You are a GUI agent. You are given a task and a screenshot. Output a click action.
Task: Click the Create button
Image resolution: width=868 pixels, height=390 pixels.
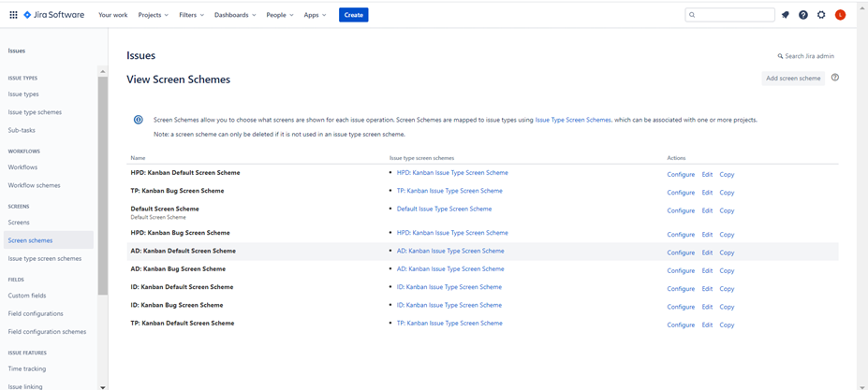click(354, 15)
